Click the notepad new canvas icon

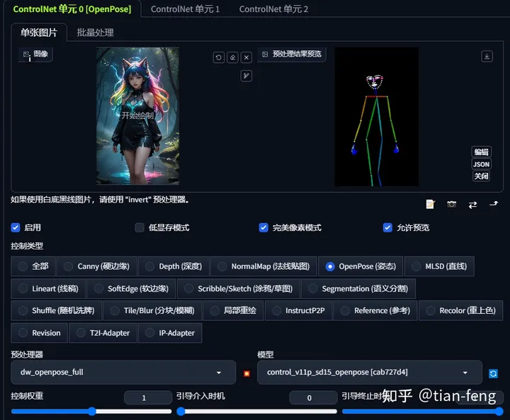[431, 204]
